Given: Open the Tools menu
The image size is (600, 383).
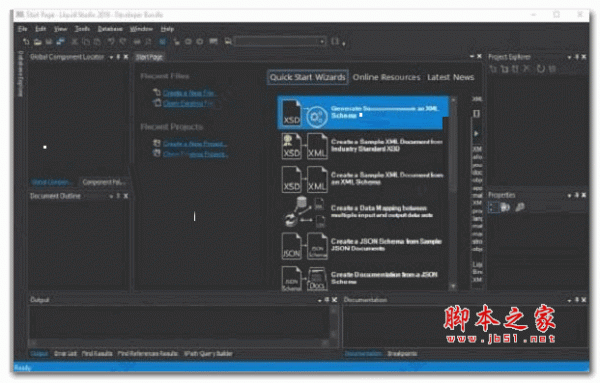Looking at the screenshot, I should tap(82, 29).
